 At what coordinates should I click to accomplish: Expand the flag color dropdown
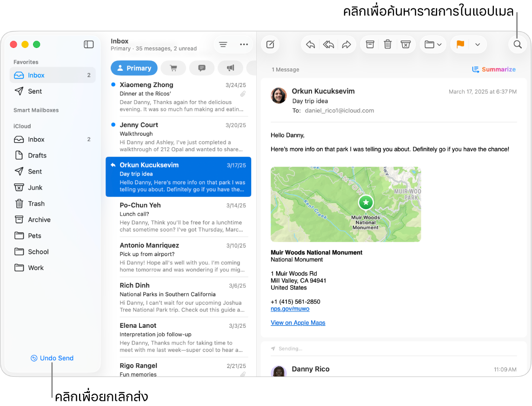(477, 45)
